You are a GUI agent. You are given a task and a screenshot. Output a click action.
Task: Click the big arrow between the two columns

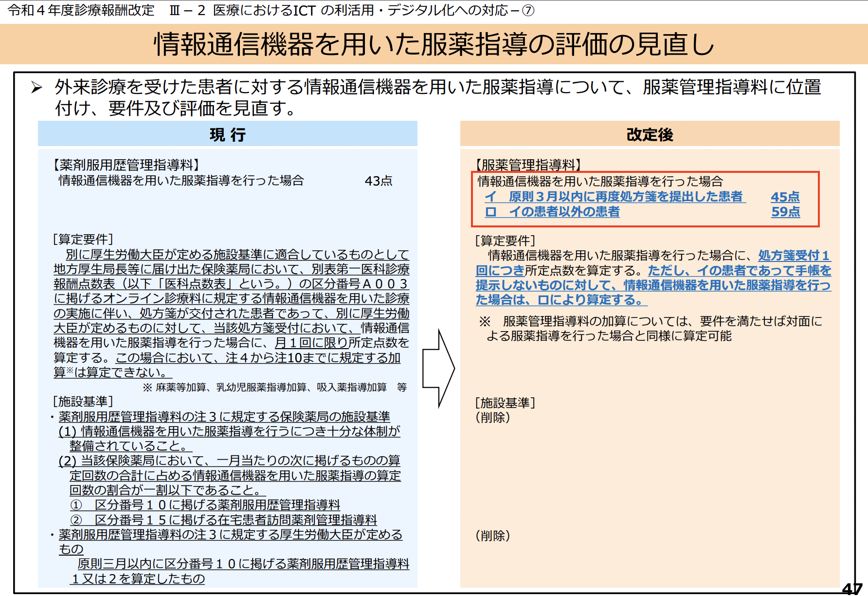[x=438, y=368]
